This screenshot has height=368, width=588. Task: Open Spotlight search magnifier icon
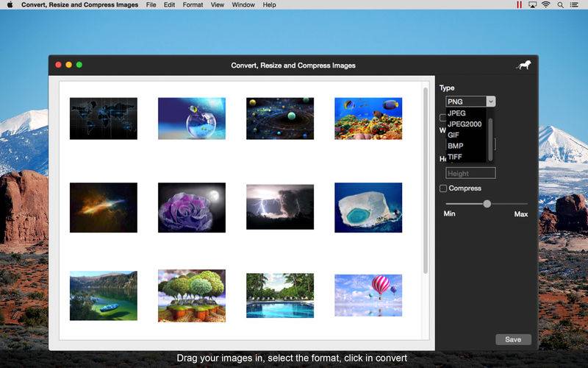click(560, 5)
